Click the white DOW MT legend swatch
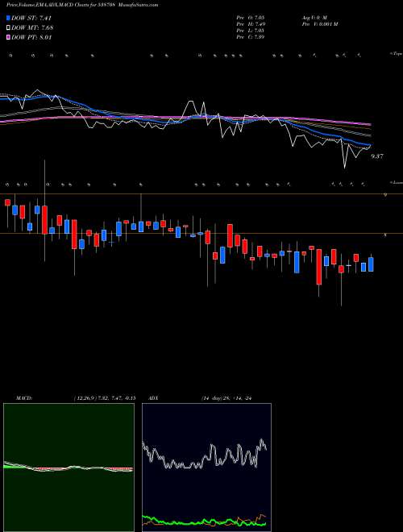Image resolution: width=403 pixels, height=532 pixels. pos(9,27)
